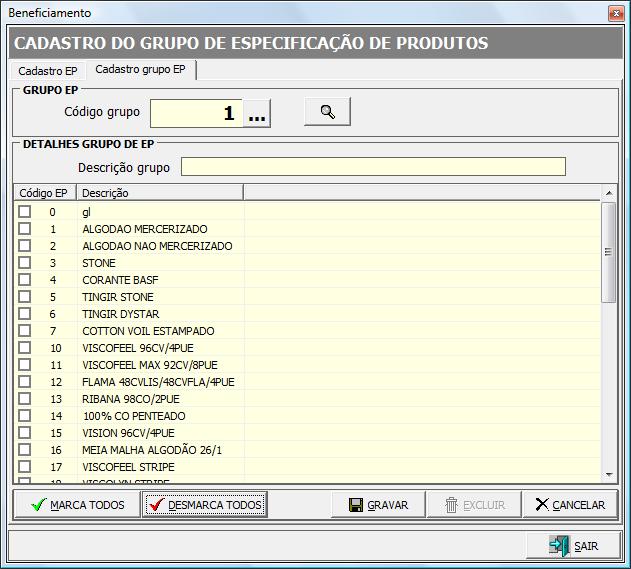Click the Sair exit door button

coord(573,546)
